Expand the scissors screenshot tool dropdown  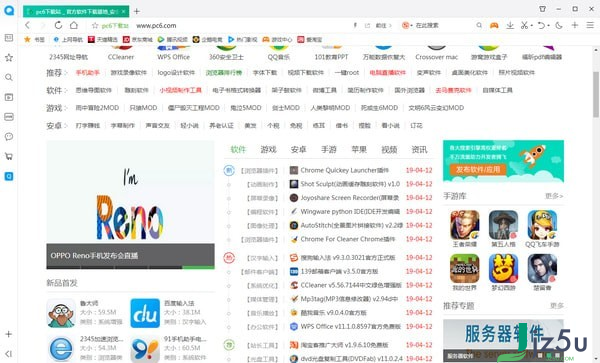click(532, 26)
